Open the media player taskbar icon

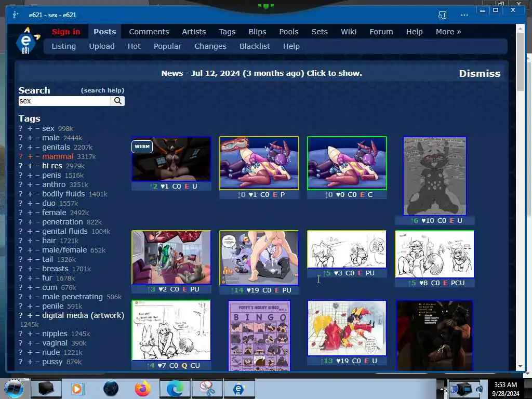point(77,389)
